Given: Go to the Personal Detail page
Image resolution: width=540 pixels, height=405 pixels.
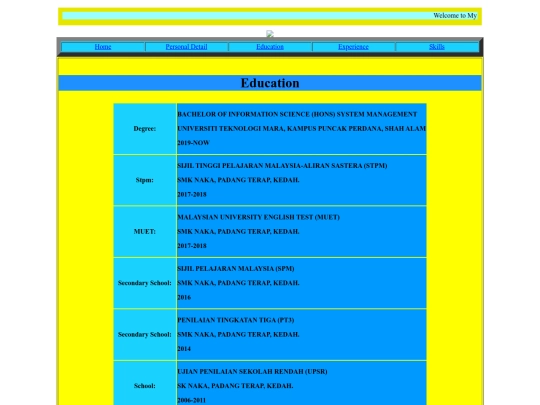Looking at the screenshot, I should tap(186, 46).
